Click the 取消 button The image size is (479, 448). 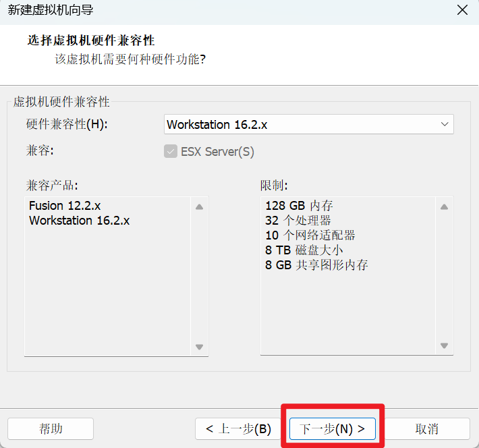coord(427,428)
